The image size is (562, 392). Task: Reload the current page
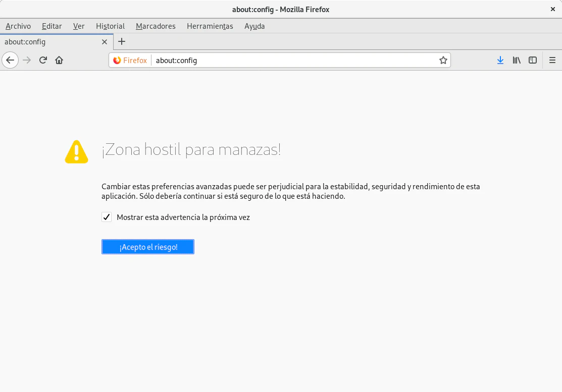click(43, 60)
